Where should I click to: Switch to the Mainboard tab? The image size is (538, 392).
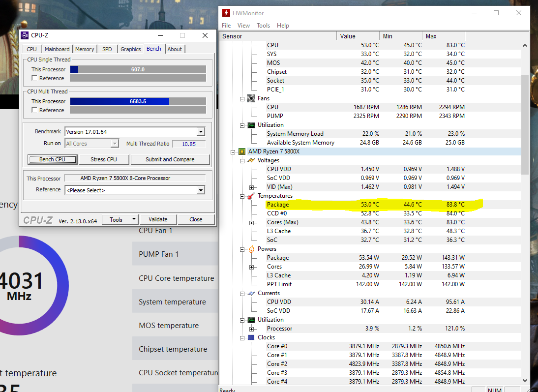coord(57,49)
